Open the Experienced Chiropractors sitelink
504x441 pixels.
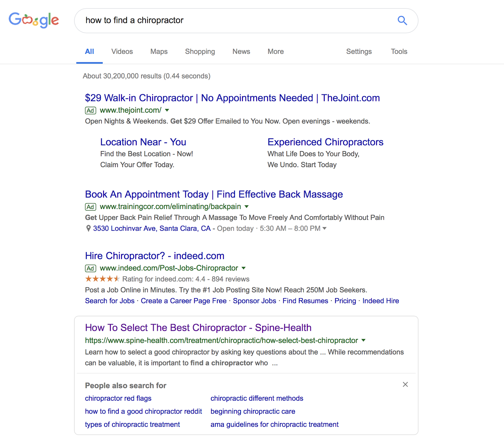point(325,142)
